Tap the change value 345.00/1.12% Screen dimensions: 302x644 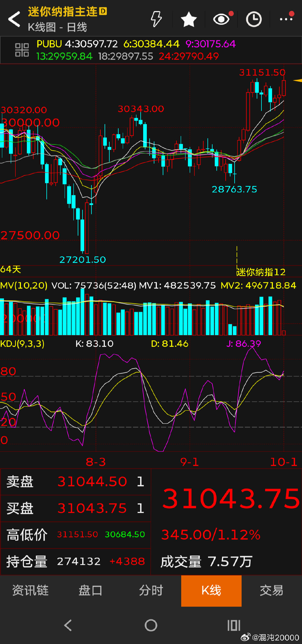tap(211, 535)
